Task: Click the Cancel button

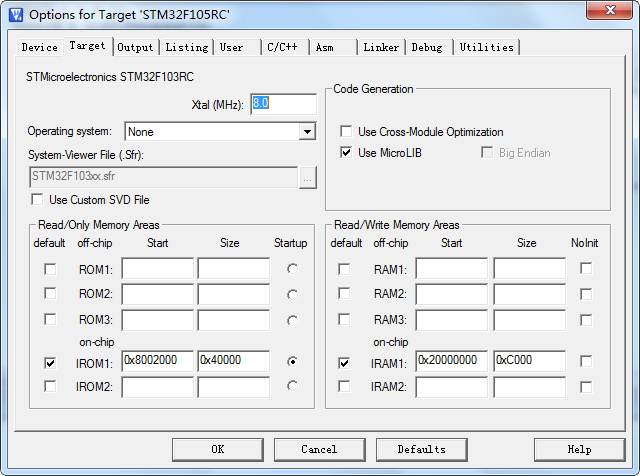Action: (320, 449)
